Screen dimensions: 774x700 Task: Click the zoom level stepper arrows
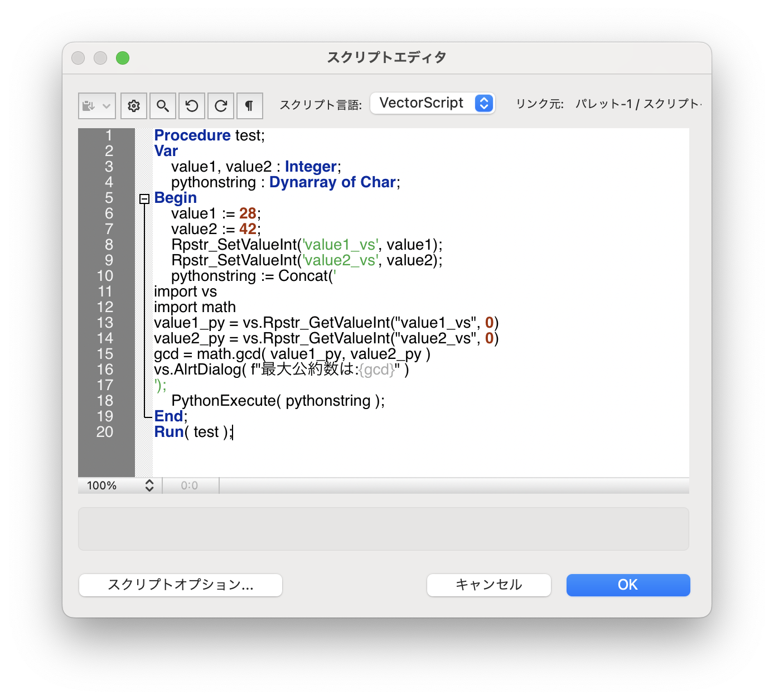pyautogui.click(x=149, y=485)
